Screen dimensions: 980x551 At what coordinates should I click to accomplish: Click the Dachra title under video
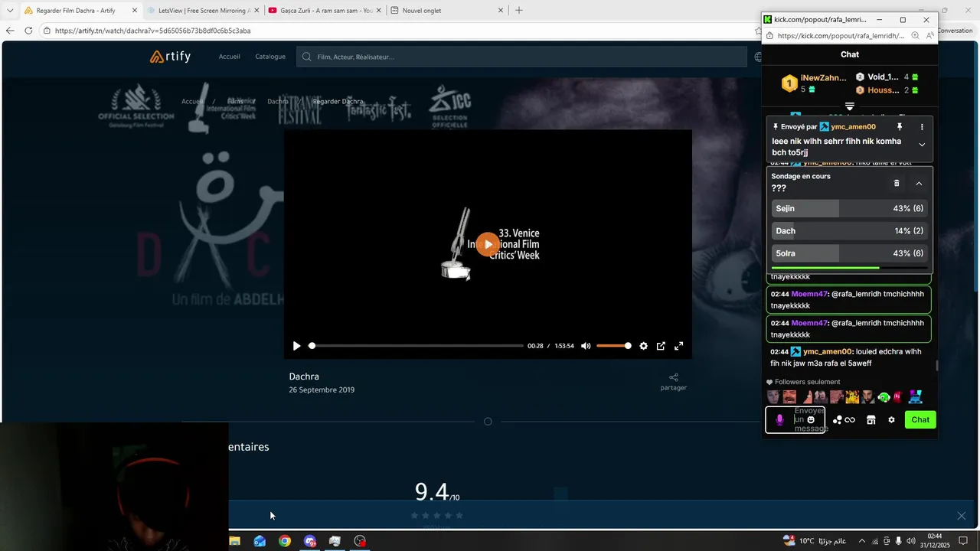(304, 377)
